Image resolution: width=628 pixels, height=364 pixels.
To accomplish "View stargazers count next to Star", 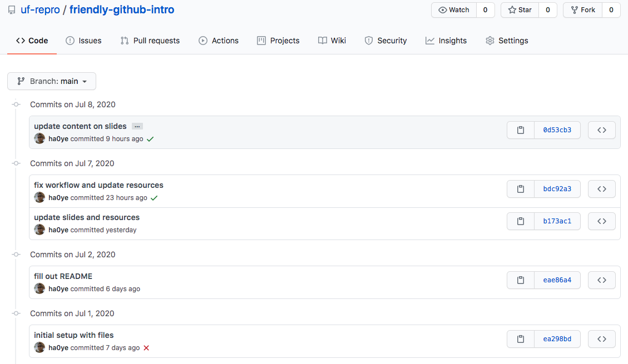I will tap(548, 10).
